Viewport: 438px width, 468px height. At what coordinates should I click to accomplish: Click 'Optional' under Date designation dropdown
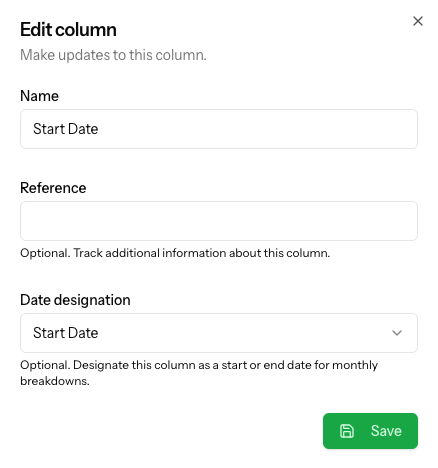click(x=45, y=365)
